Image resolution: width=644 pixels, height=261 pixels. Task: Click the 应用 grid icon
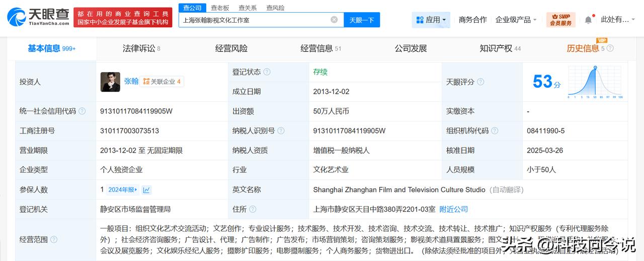coord(420,20)
